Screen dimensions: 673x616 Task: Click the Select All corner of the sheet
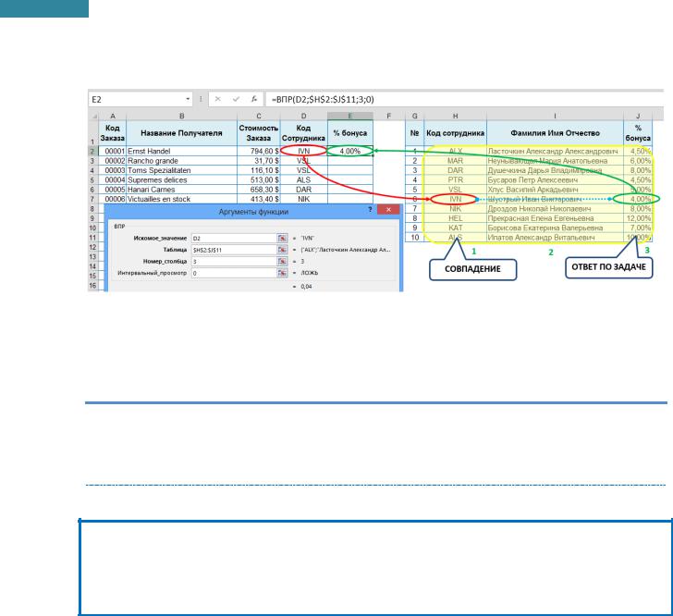93,116
